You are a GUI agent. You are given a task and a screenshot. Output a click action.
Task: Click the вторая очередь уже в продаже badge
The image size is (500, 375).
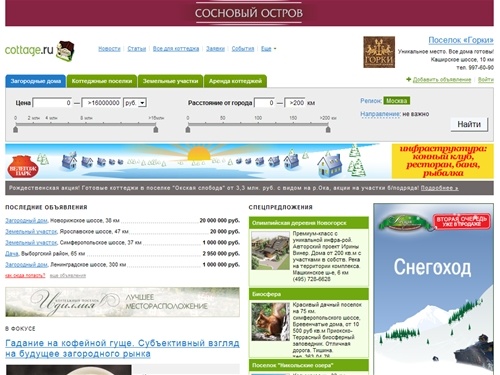tap(462, 221)
